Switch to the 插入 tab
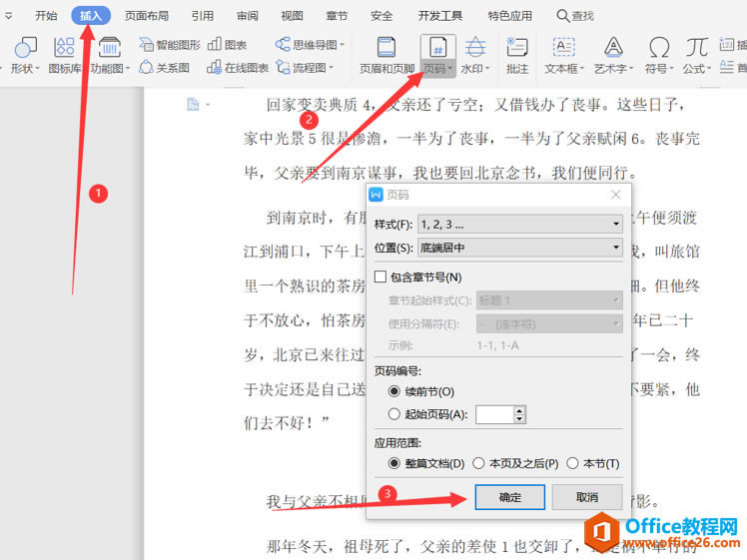 [x=91, y=16]
